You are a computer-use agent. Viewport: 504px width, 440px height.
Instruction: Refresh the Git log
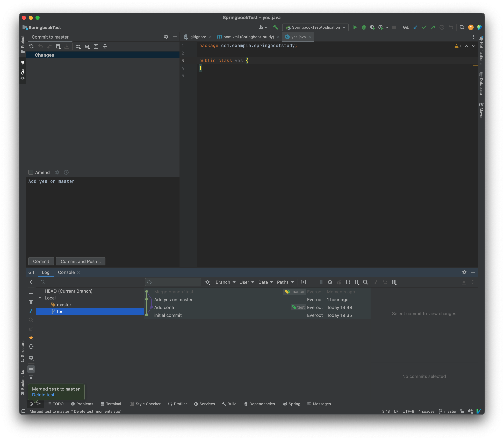coord(330,282)
